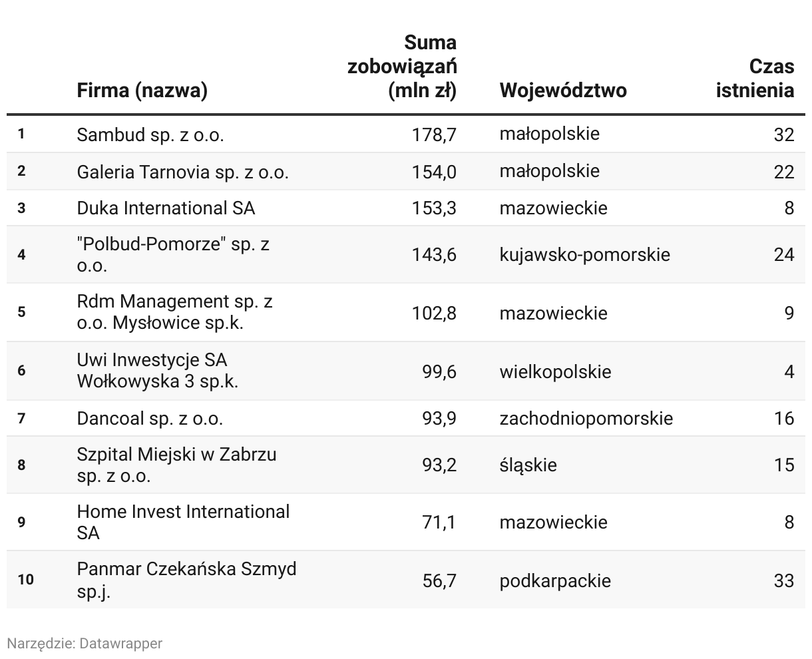Click the "Polbud-Pomorze" sp. z o.o. name
Screen dimensions: 812x659
click(x=173, y=255)
